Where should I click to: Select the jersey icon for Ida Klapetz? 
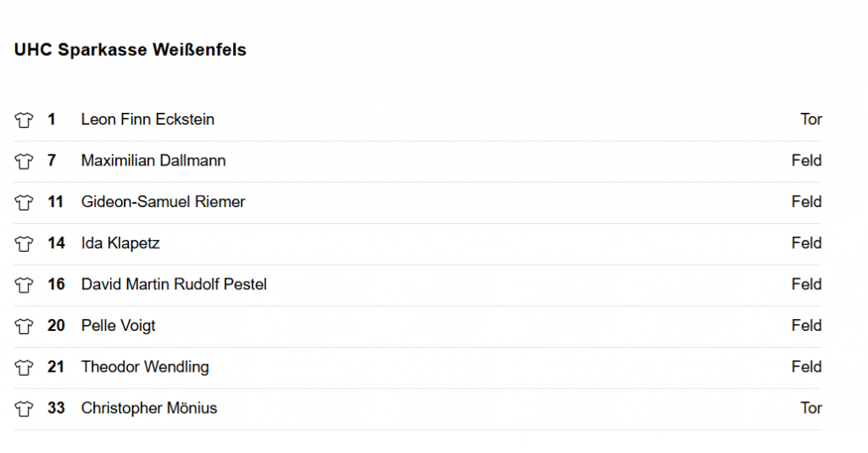(24, 243)
